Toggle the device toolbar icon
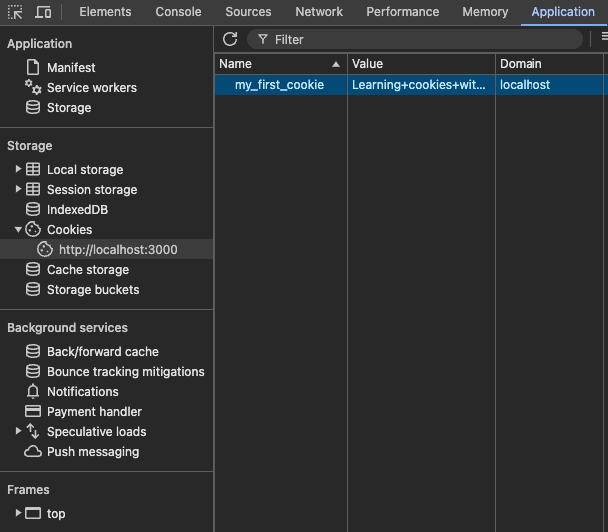 [x=43, y=12]
